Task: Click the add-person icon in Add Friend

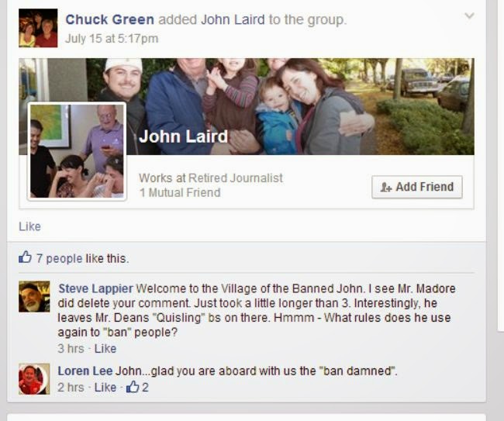Action: [x=386, y=187]
